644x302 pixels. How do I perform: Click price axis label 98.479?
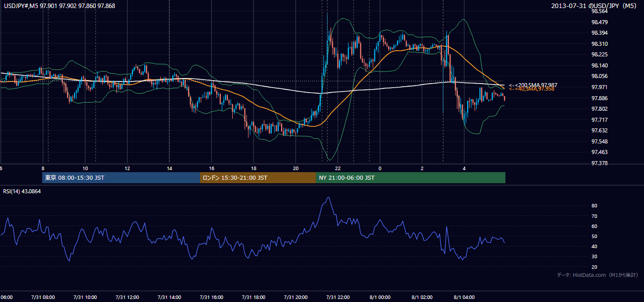(599, 22)
